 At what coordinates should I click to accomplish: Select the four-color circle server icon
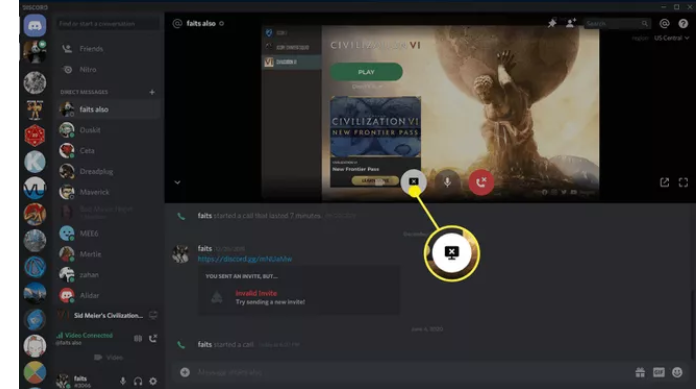pos(35,372)
